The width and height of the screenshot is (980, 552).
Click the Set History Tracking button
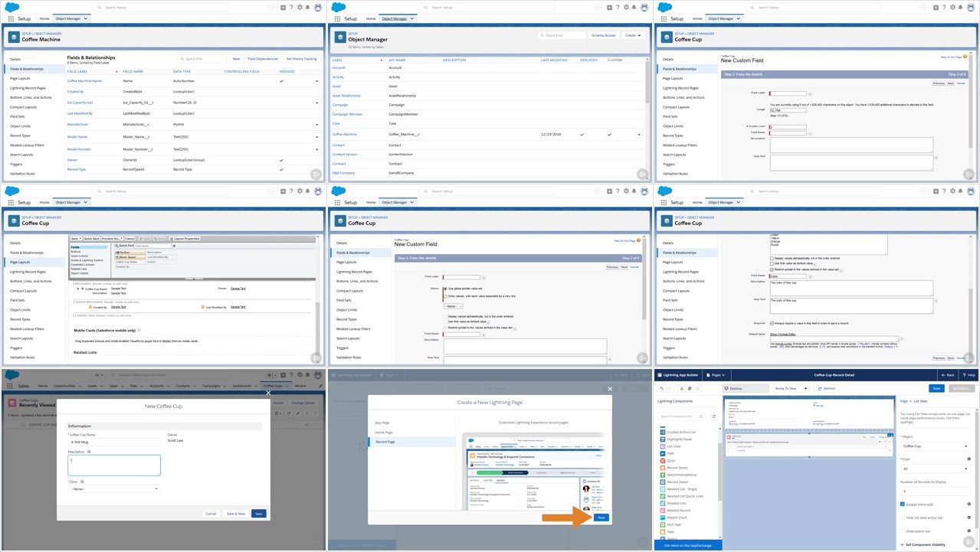[301, 58]
